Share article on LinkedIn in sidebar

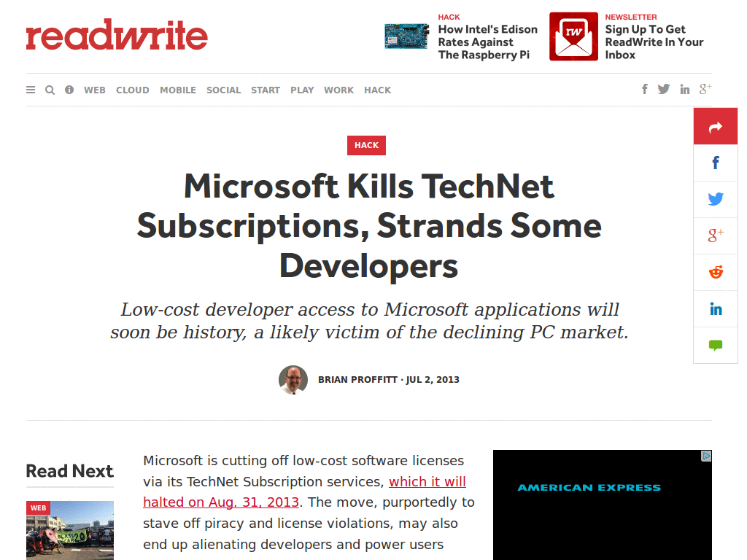(x=716, y=309)
